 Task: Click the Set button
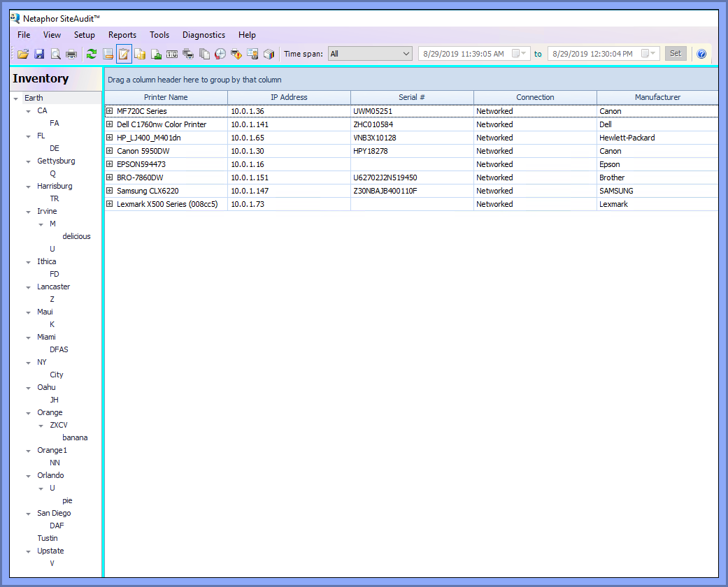click(676, 53)
